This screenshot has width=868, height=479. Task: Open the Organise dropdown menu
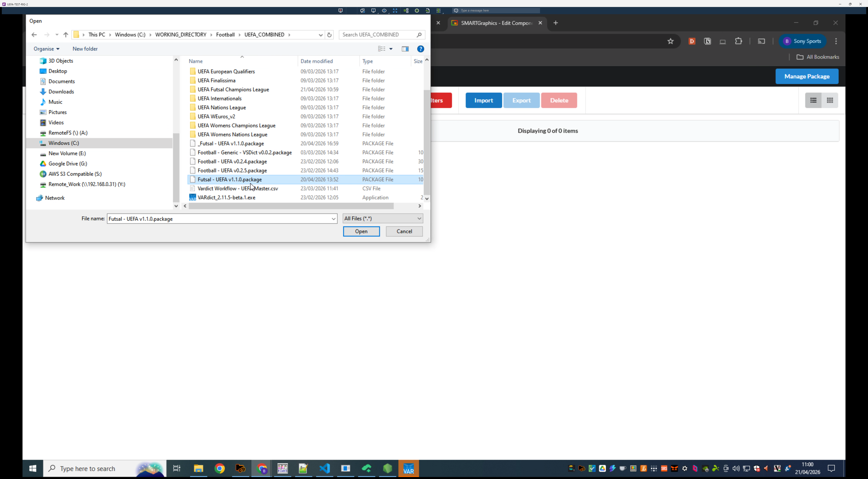47,49
